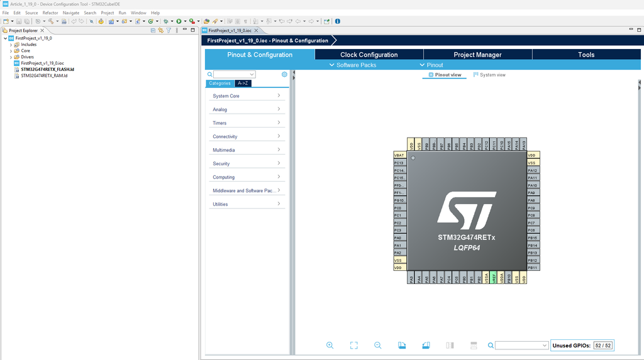
Task: Open the gear settings in categories panel
Action: pyautogui.click(x=284, y=74)
